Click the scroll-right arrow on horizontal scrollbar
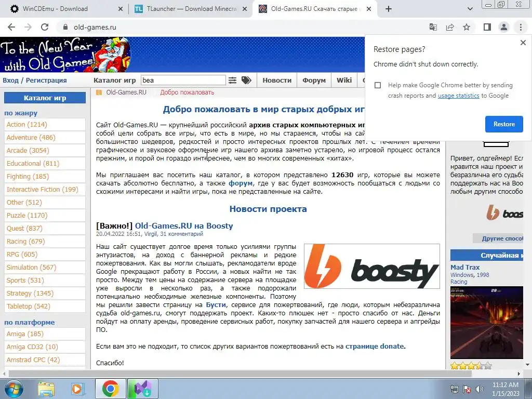532x399 pixels. point(518,374)
